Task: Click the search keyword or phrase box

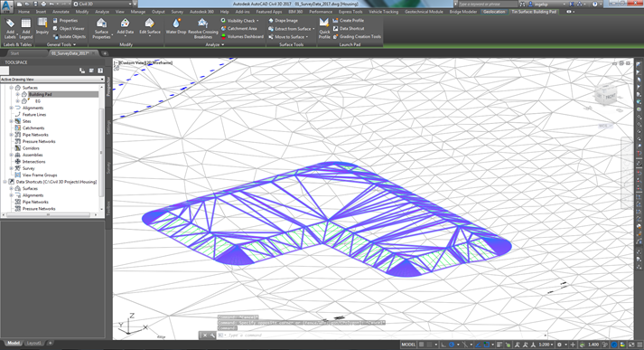Action: coord(488,5)
